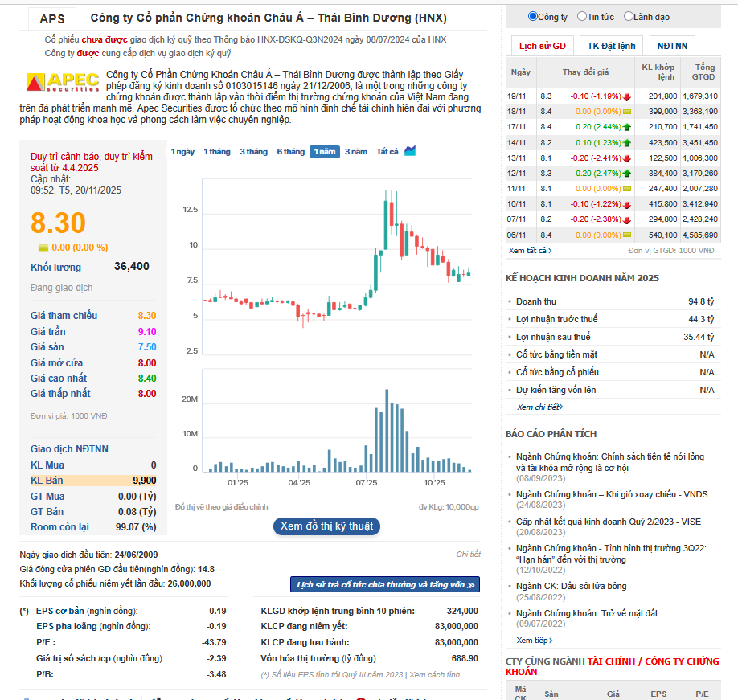
Task: Click yellow unchanged marker in 11/11 row
Action: pyautogui.click(x=627, y=189)
